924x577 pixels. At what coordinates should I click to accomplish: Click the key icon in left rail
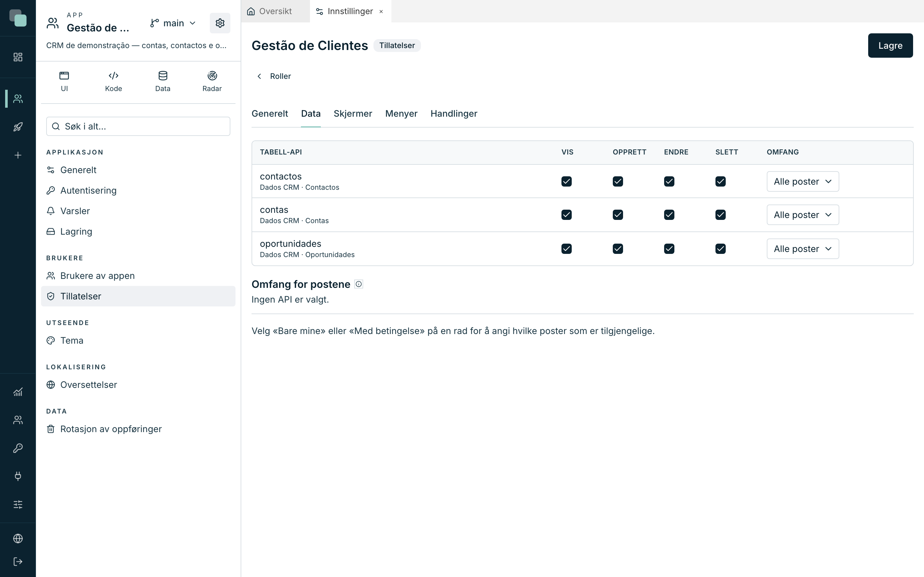tap(18, 448)
